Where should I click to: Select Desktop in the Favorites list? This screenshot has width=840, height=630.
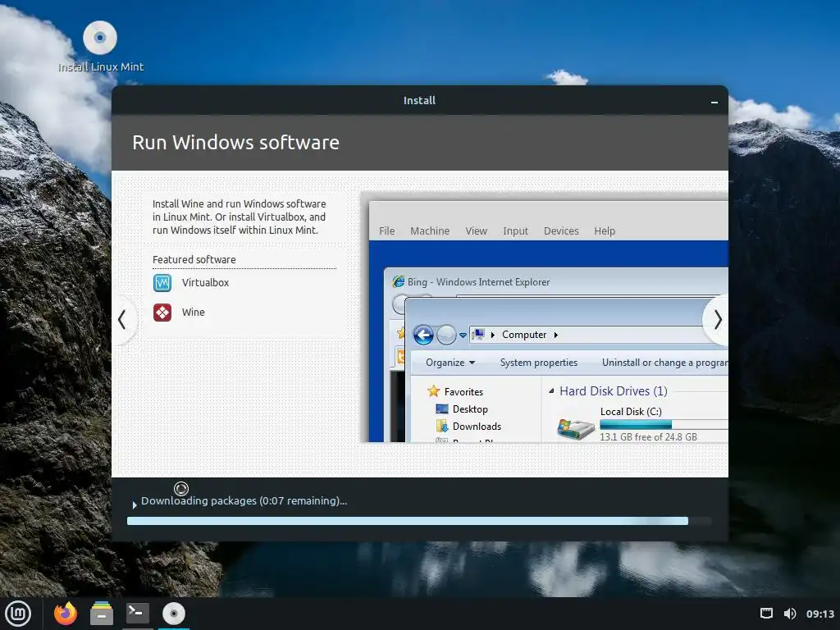[470, 409]
